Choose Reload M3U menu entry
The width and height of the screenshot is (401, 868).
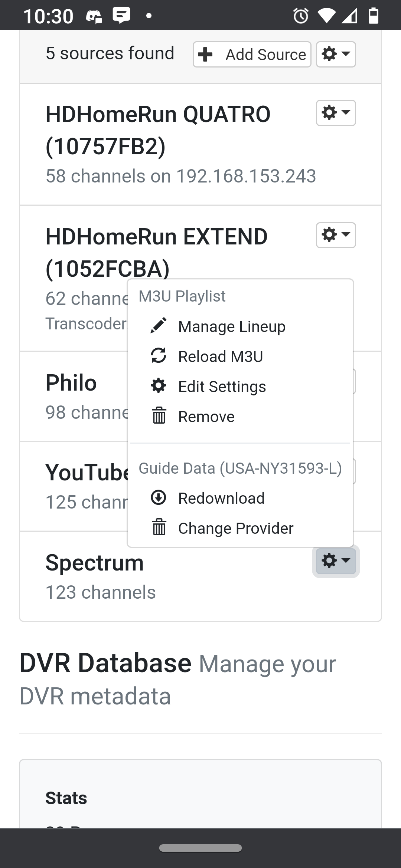[x=221, y=356]
